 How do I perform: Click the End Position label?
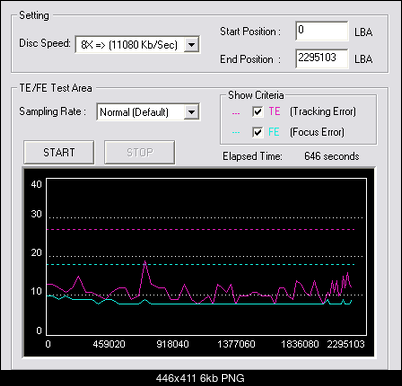click(x=250, y=59)
